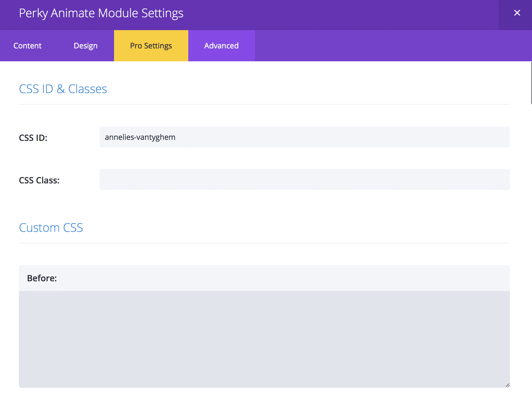Click the CSS ID: label
The image size is (532, 405).
tap(33, 138)
